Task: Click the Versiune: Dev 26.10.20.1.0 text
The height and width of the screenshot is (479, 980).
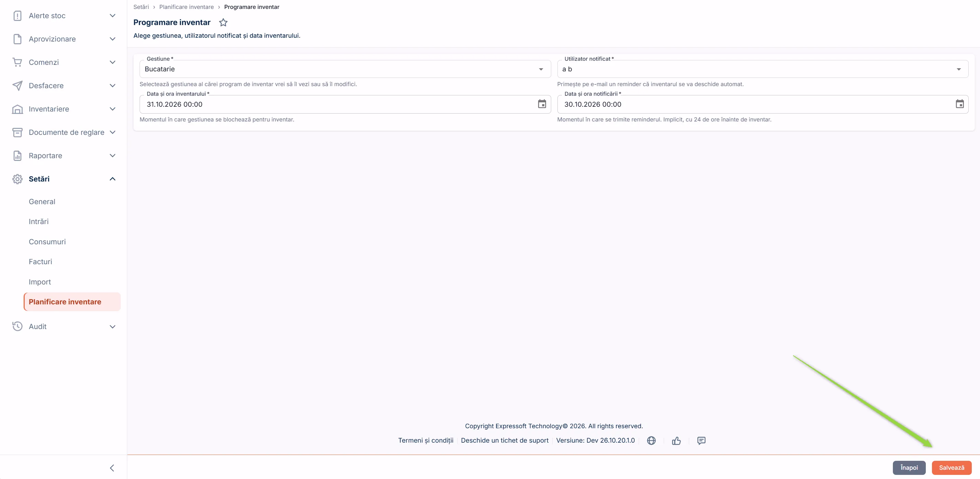Action: click(x=595, y=440)
